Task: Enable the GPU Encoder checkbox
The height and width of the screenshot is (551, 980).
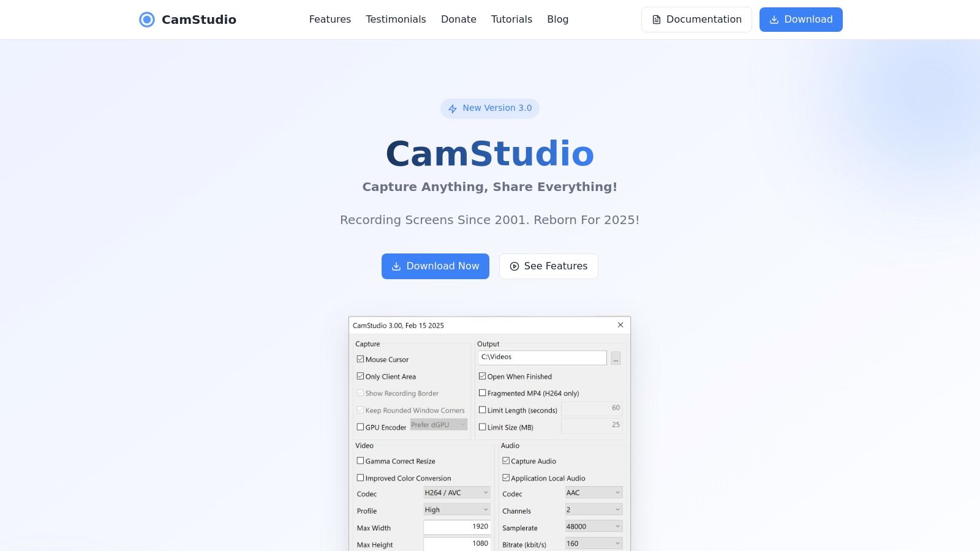Action: [360, 427]
